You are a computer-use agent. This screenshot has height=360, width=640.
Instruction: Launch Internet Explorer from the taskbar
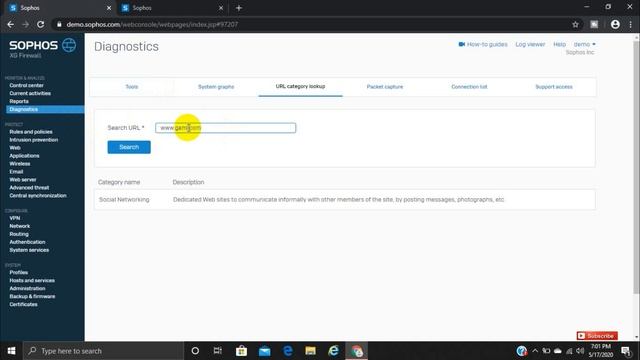[333, 351]
